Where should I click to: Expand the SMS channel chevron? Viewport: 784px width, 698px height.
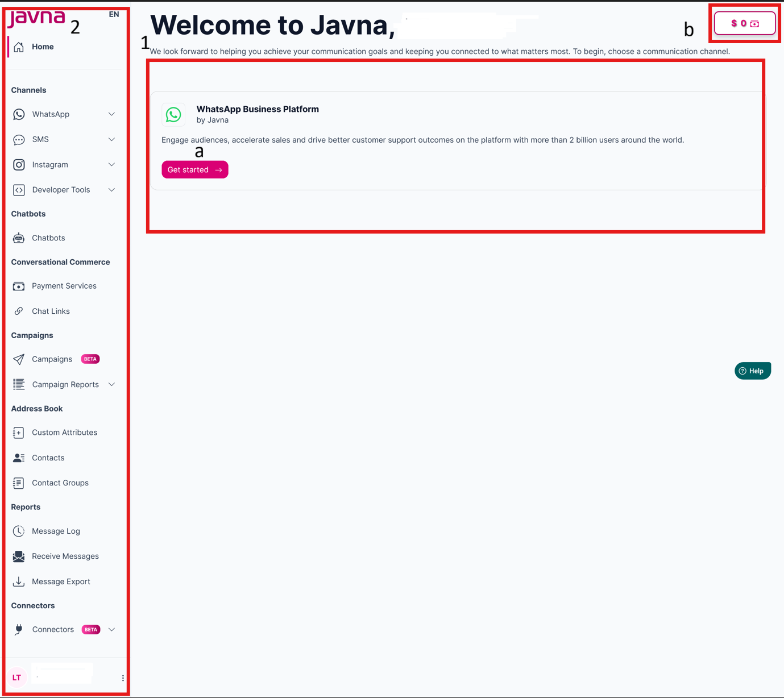click(111, 139)
